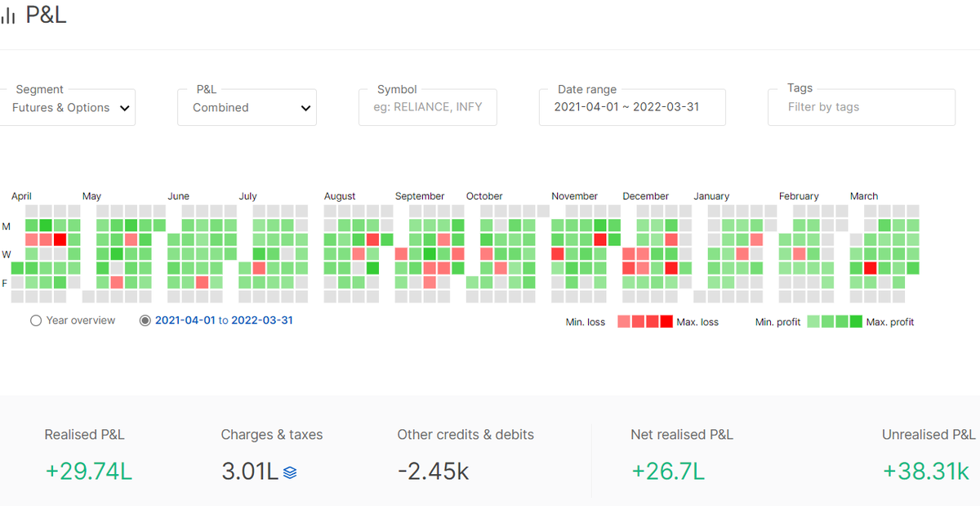Open the charges breakdown layers icon
This screenshot has width=980, height=506.
pos(290,472)
